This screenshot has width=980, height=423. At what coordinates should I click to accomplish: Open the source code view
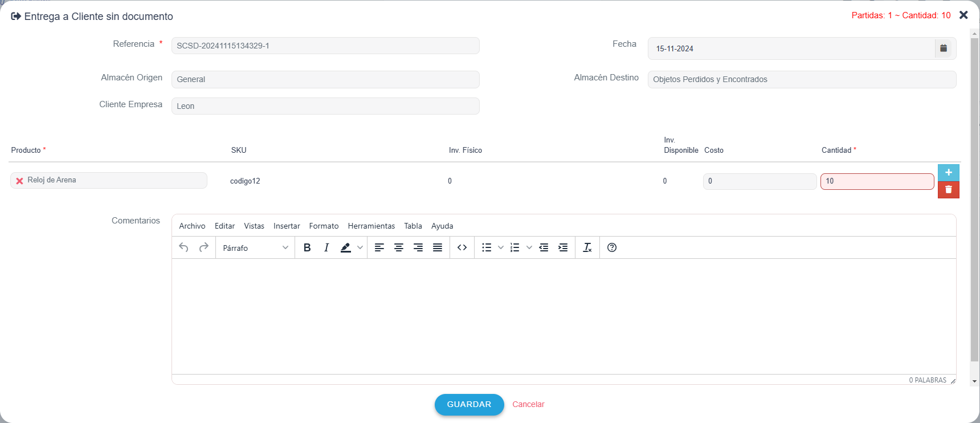click(462, 247)
